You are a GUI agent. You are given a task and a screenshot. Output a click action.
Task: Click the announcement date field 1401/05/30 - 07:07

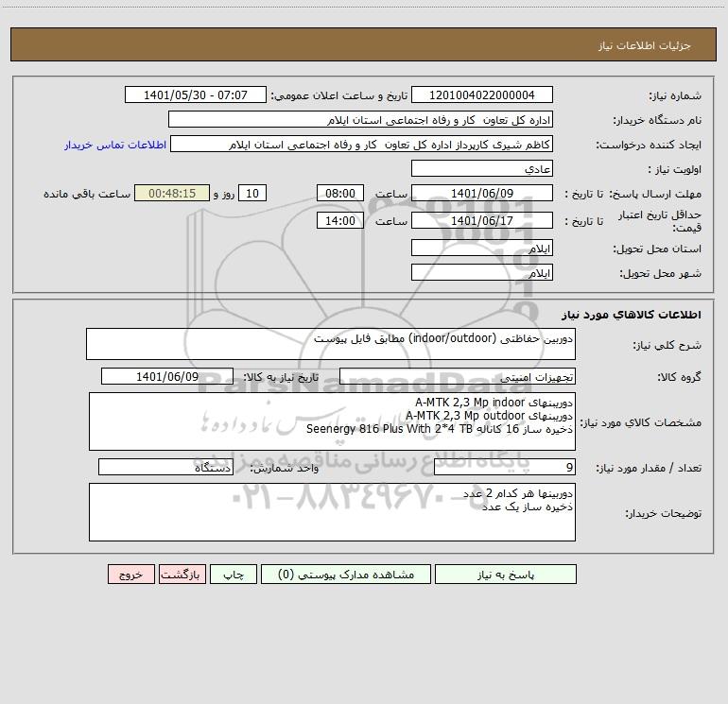tap(196, 95)
